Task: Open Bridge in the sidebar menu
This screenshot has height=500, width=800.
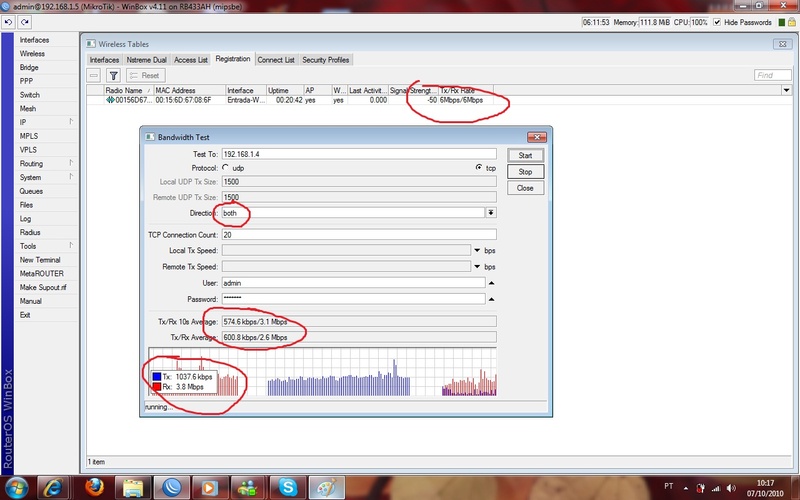Action: pyautogui.click(x=29, y=67)
